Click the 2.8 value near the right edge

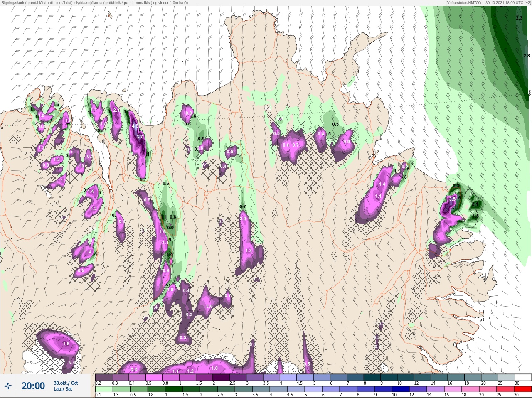526,56
